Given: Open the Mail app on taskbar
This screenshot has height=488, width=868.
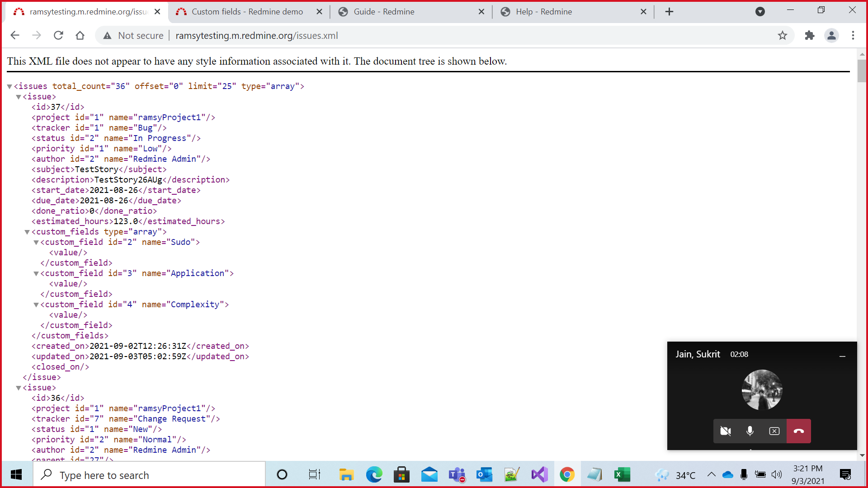Looking at the screenshot, I should point(429,475).
